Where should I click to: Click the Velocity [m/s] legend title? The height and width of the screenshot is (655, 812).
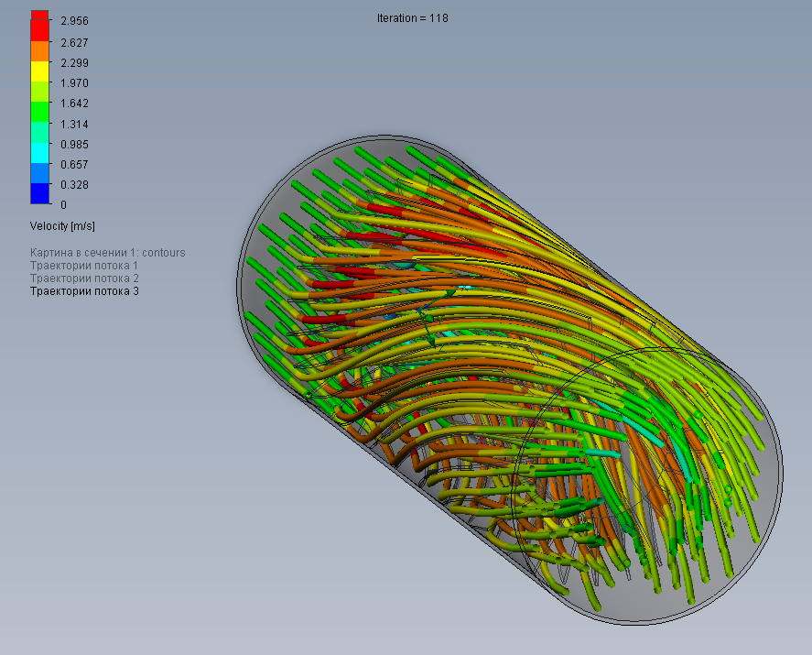point(62,226)
